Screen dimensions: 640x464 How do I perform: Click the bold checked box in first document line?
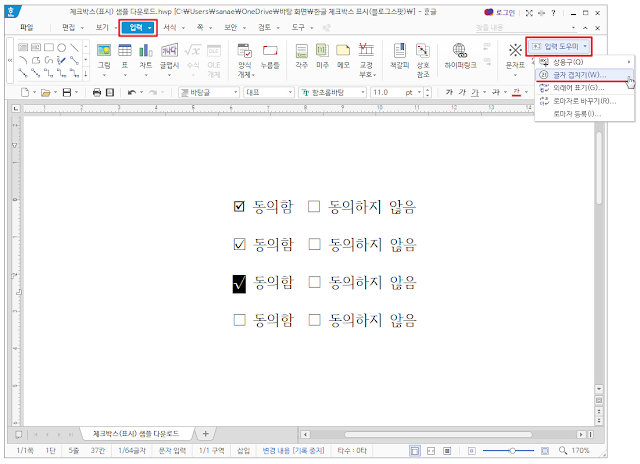coord(239,206)
